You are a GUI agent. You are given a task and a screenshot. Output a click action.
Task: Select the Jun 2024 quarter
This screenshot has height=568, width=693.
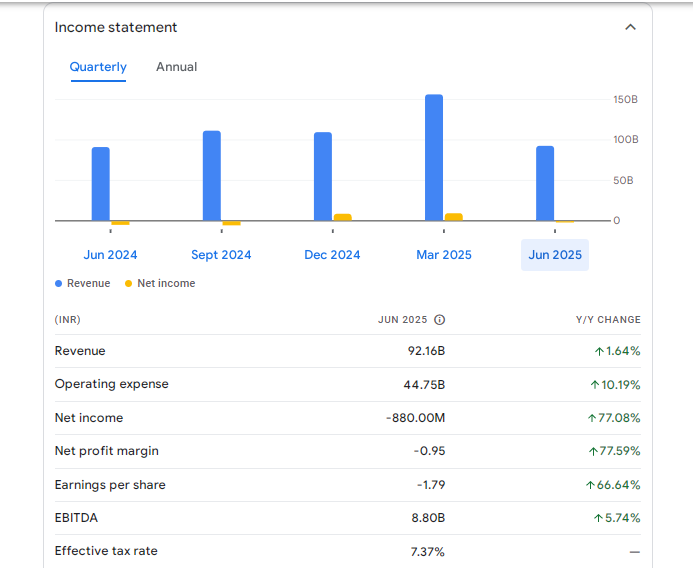pyautogui.click(x=110, y=255)
